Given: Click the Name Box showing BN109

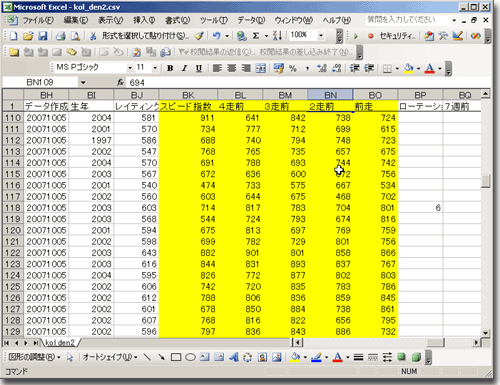Looking at the screenshot, I should click(40, 82).
